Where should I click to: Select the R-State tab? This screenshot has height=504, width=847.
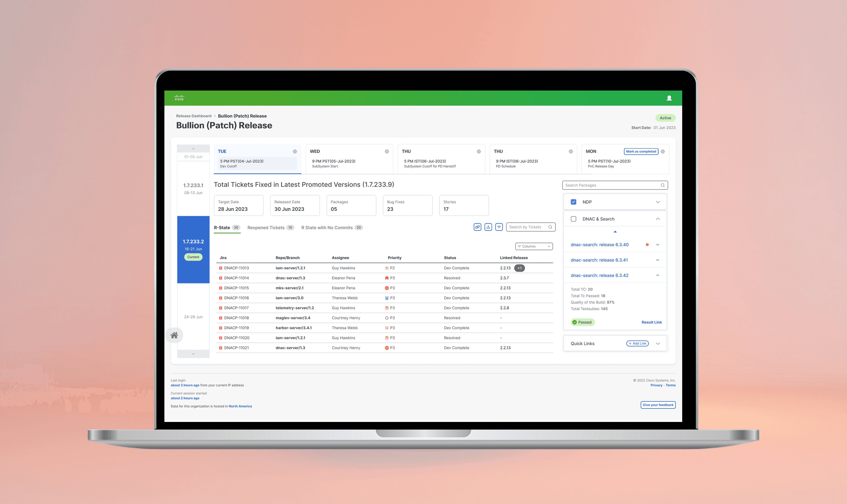tap(227, 228)
